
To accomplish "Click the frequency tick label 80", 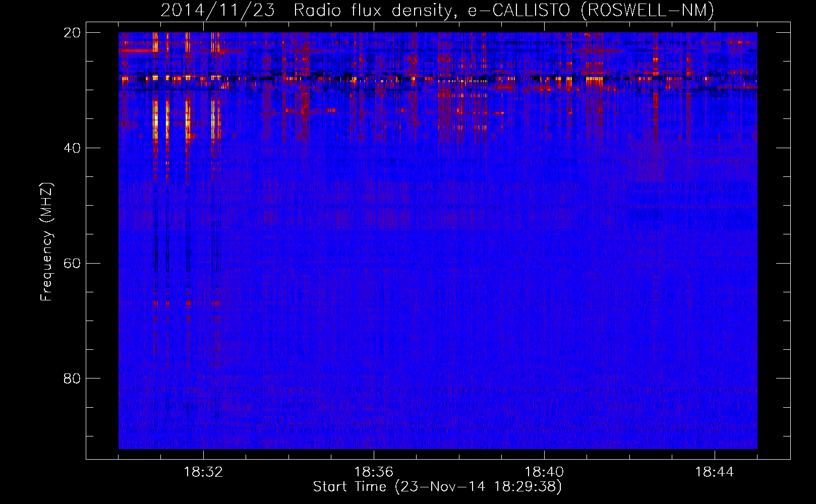I will (x=72, y=379).
